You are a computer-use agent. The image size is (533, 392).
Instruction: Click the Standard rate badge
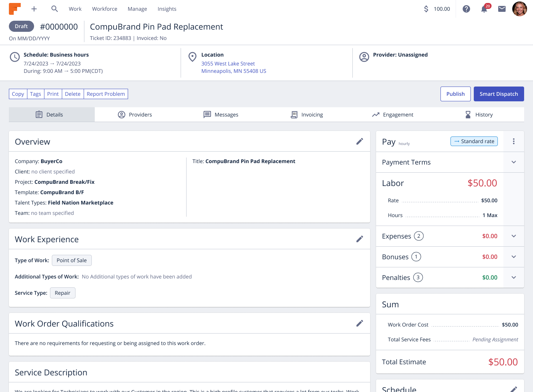pos(474,141)
